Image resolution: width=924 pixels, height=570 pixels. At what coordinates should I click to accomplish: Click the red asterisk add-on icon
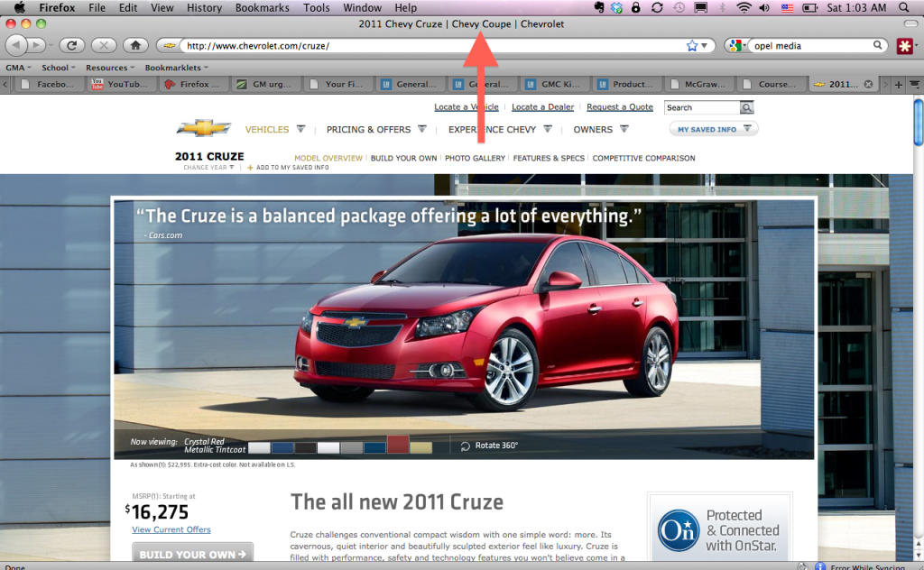(904, 45)
